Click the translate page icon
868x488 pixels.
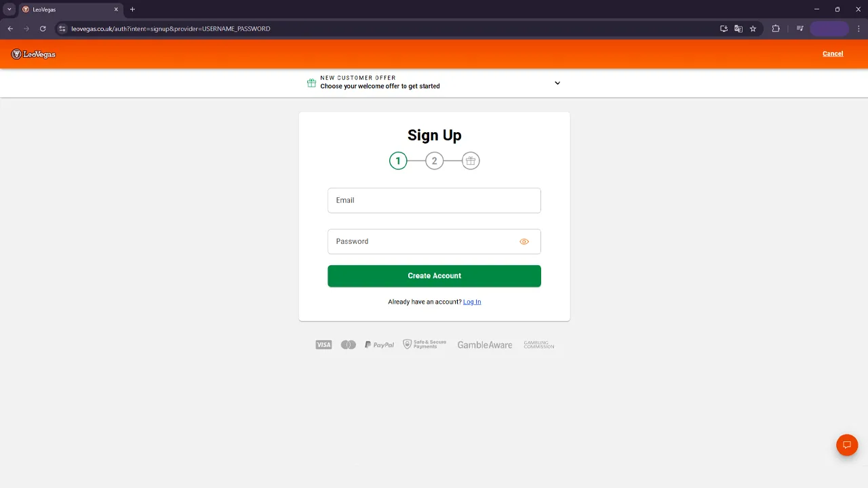[738, 28]
